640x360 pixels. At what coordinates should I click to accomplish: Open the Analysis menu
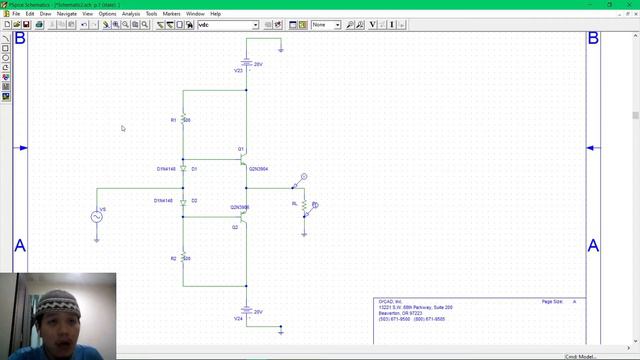click(x=131, y=14)
